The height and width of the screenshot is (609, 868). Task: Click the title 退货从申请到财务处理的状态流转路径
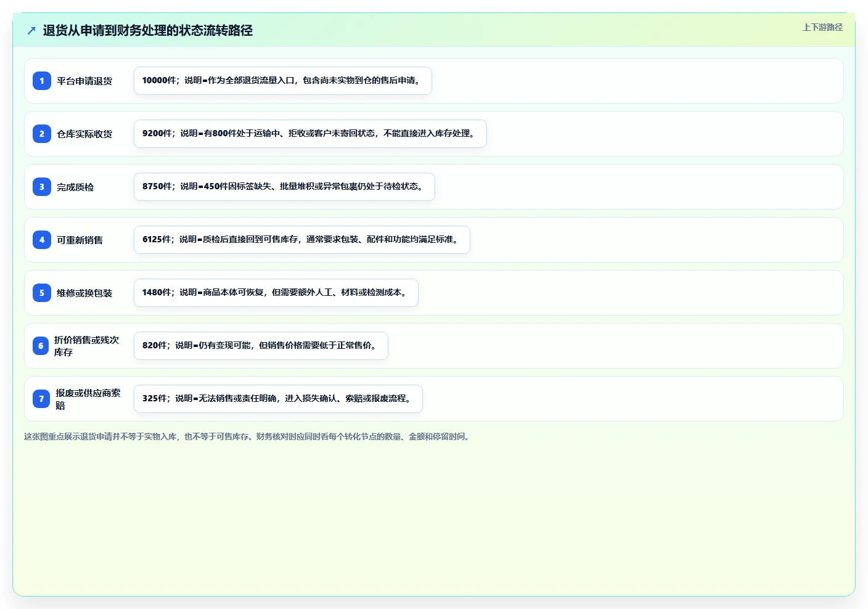(x=148, y=30)
